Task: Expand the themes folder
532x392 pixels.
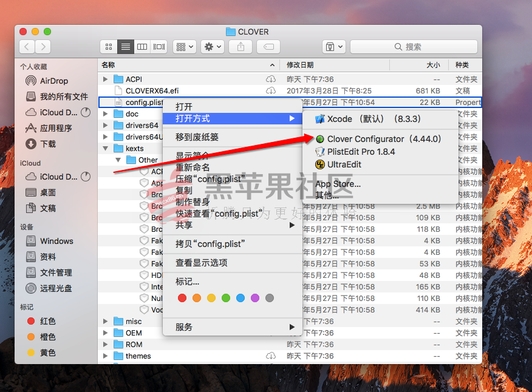Action: pos(105,356)
